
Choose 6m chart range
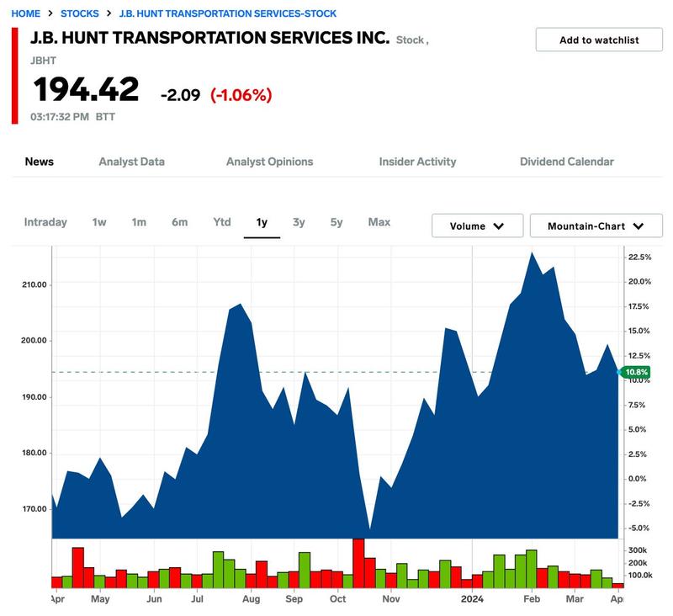click(x=179, y=222)
